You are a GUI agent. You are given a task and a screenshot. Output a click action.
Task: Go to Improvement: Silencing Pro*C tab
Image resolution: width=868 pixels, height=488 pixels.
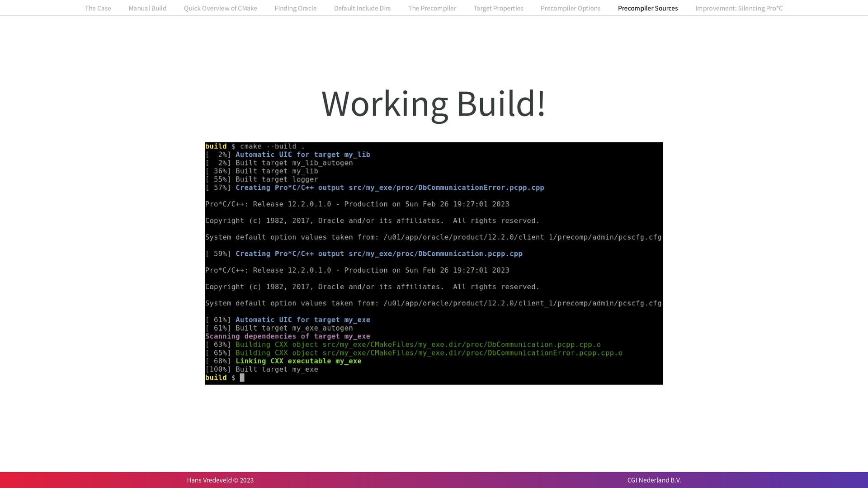coord(739,8)
